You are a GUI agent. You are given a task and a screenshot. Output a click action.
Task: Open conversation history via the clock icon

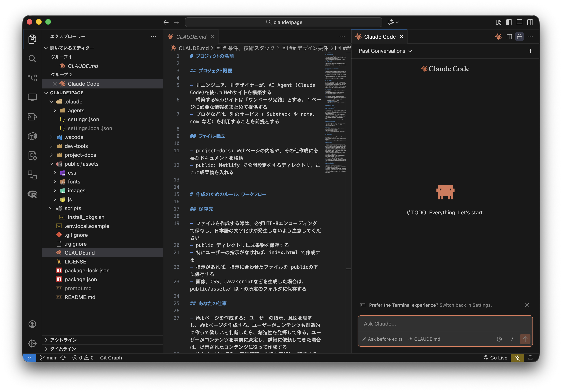click(x=499, y=339)
